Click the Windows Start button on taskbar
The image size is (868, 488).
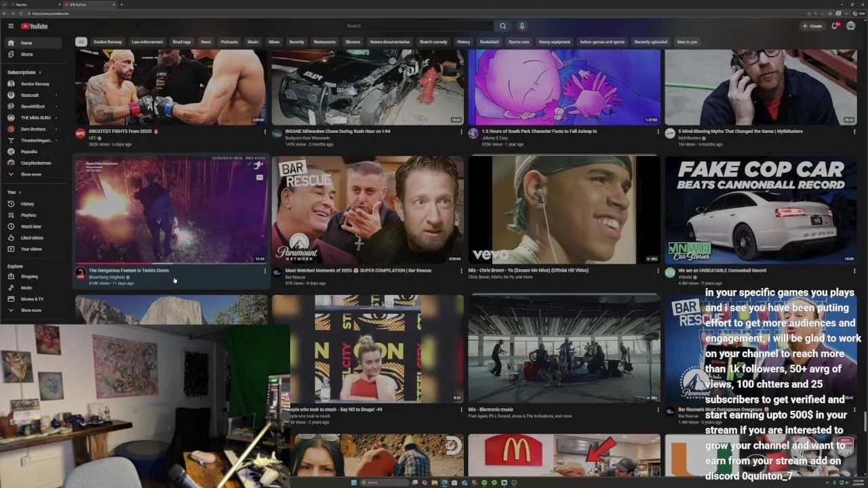[353, 483]
